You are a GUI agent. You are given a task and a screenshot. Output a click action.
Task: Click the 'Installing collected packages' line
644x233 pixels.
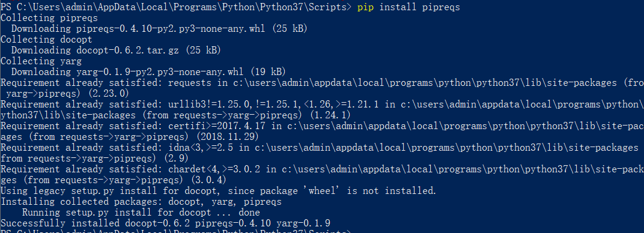point(141,201)
